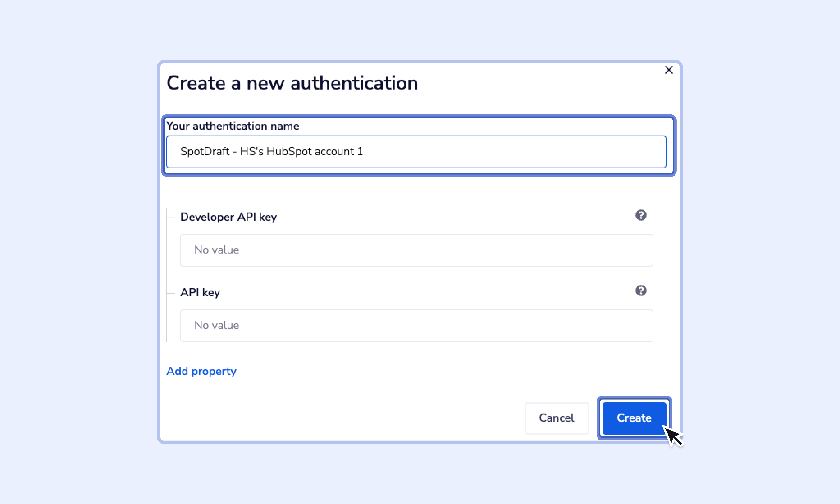This screenshot has width=840, height=504.
Task: Click the "API key" label text
Action: 200,292
